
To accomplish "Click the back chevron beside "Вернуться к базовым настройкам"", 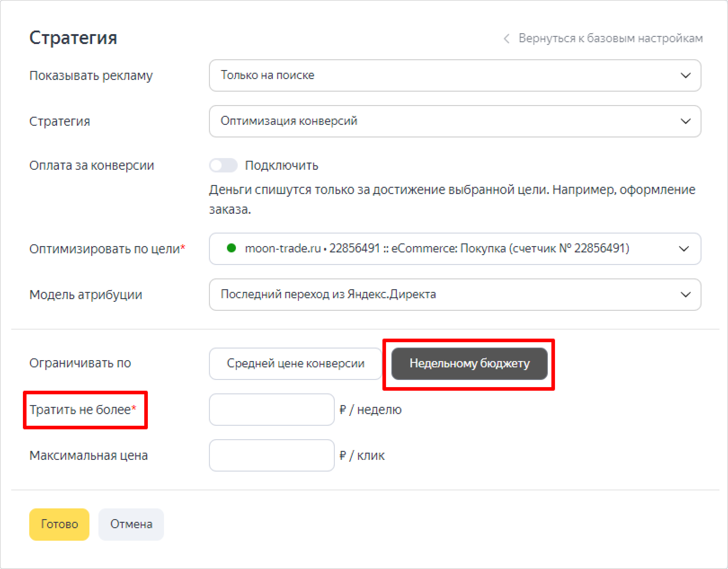I will coord(506,39).
